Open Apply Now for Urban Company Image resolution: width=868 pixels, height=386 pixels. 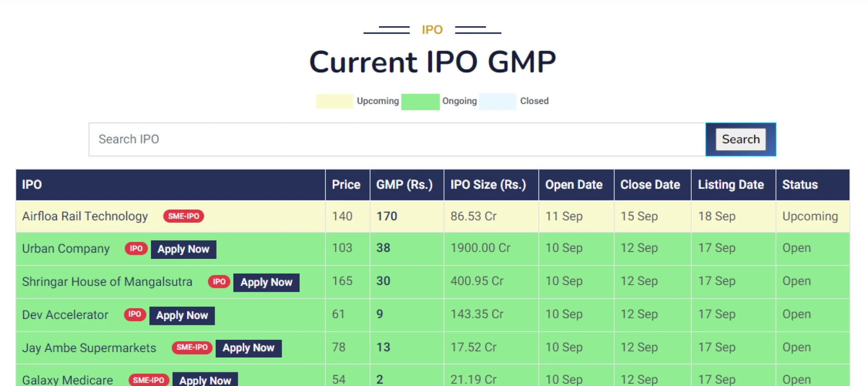183,249
